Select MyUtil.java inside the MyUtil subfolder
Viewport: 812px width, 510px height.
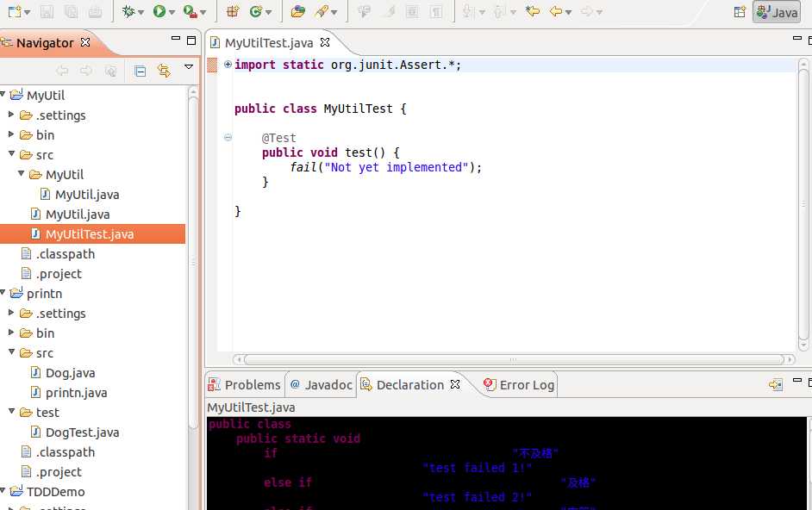click(87, 195)
